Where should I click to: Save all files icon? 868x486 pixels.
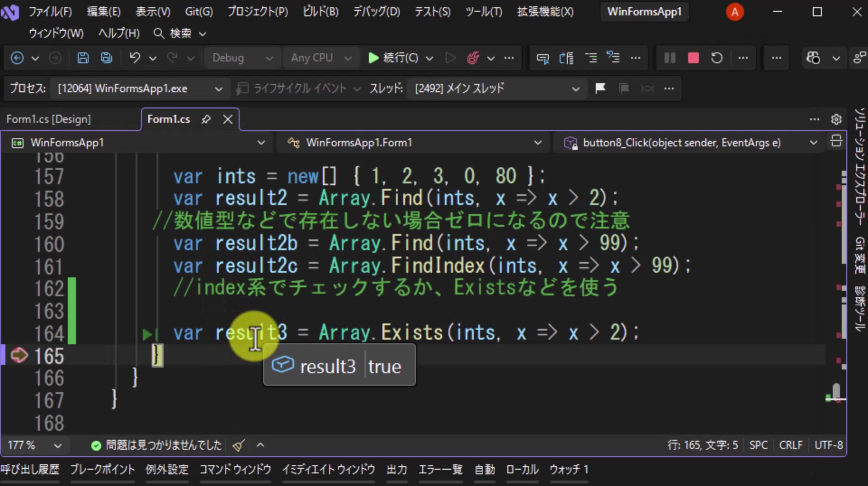[x=107, y=58]
